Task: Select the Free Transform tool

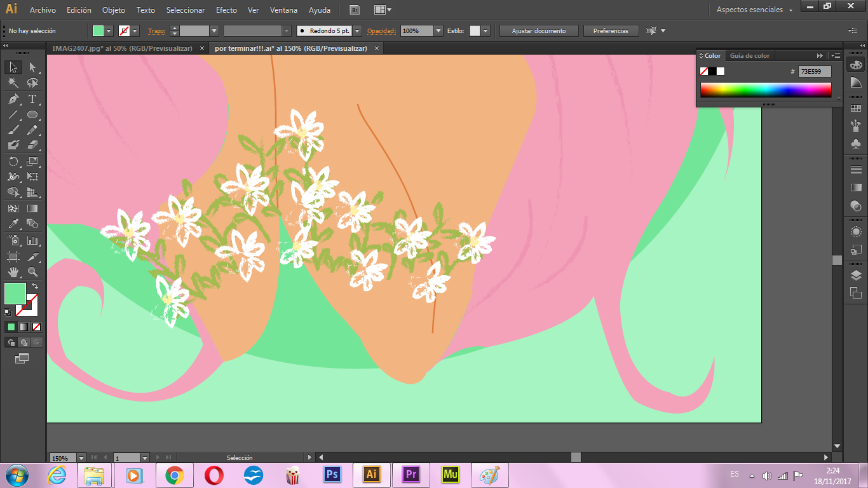Action: [32, 177]
